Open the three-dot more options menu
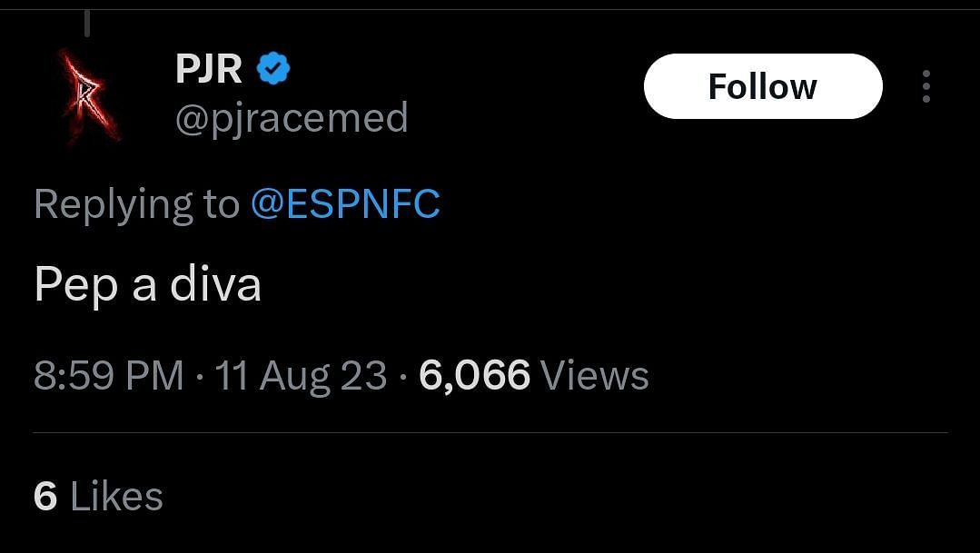Screen dimensions: 980x553 coord(926,86)
